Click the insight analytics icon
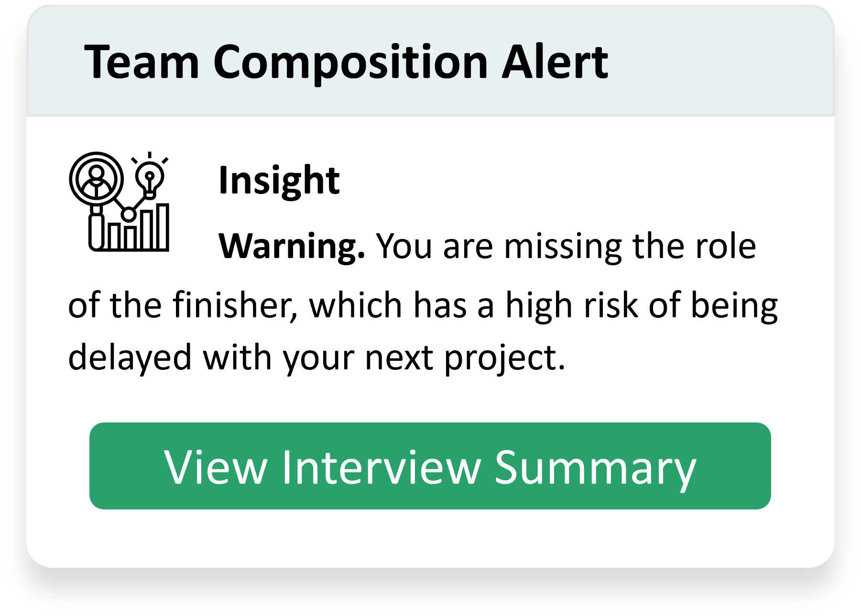This screenshot has width=861, height=616. coord(120,201)
